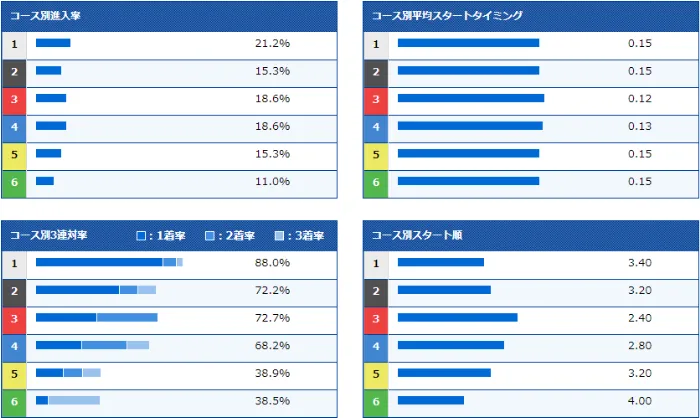Click red course 3 badge in コース別平均スタートタイミング panel
The width and height of the screenshot is (700, 418).
[x=375, y=99]
